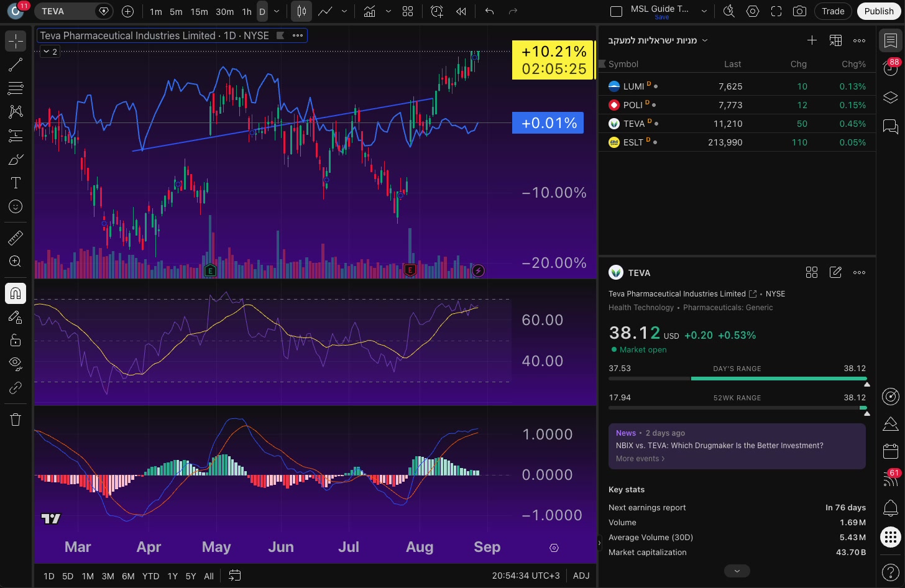
Task: Enter fullscreen mode
Action: click(x=776, y=11)
